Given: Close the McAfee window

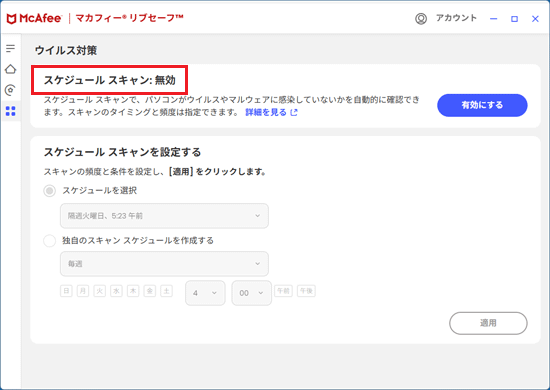Looking at the screenshot, I should (x=535, y=19).
